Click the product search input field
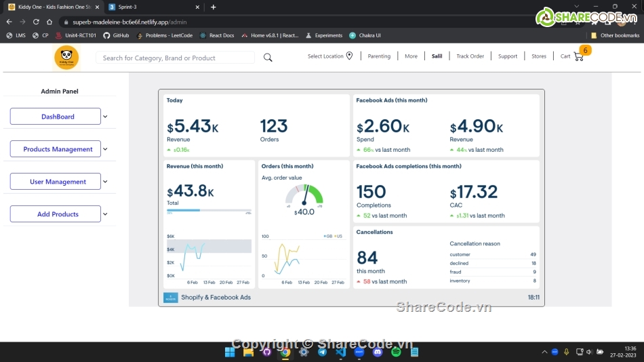 (175, 58)
